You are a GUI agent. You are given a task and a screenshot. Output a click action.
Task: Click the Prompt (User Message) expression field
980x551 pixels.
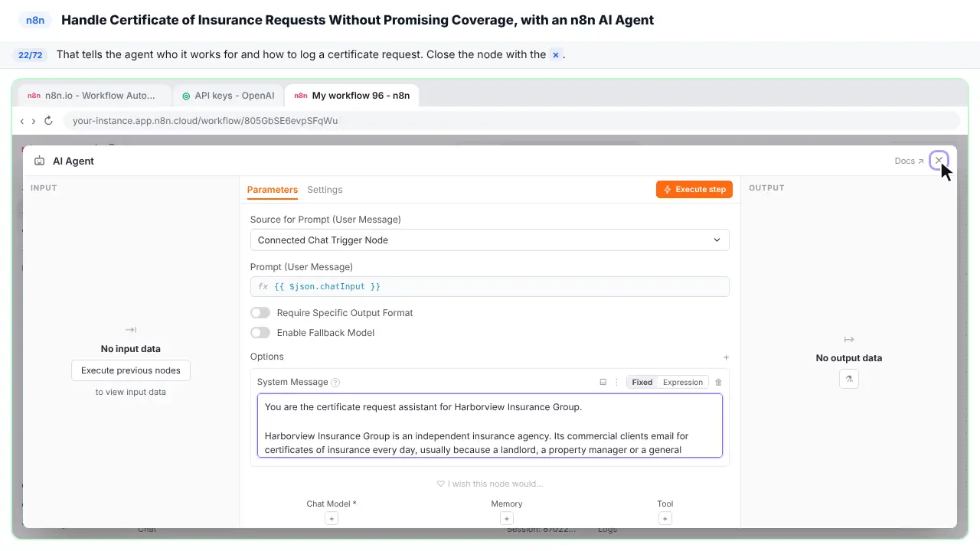point(489,286)
